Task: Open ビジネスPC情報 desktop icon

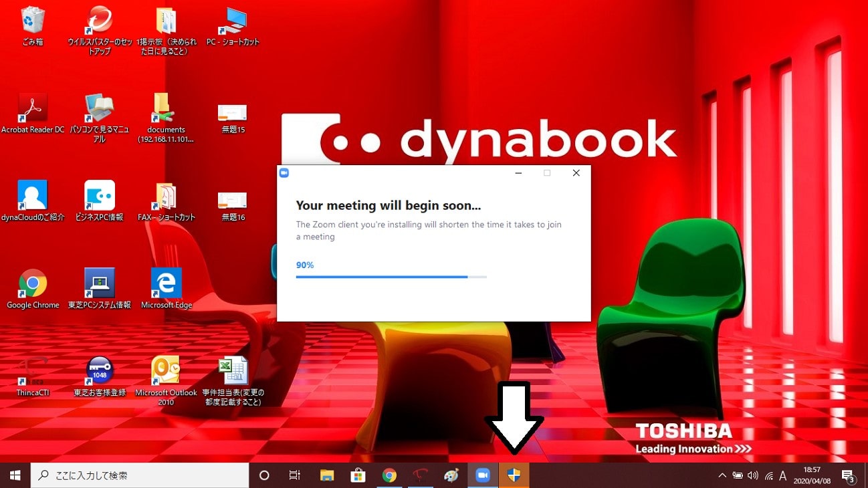Action: click(99, 201)
